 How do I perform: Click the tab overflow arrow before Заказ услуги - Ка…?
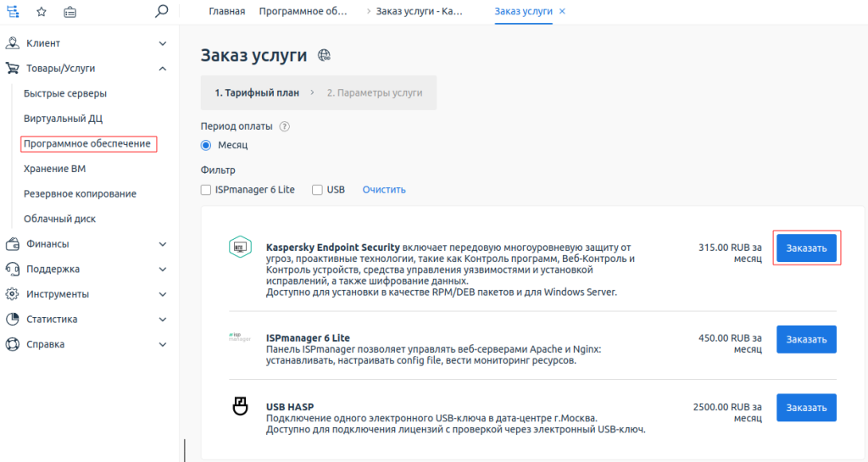(x=369, y=11)
